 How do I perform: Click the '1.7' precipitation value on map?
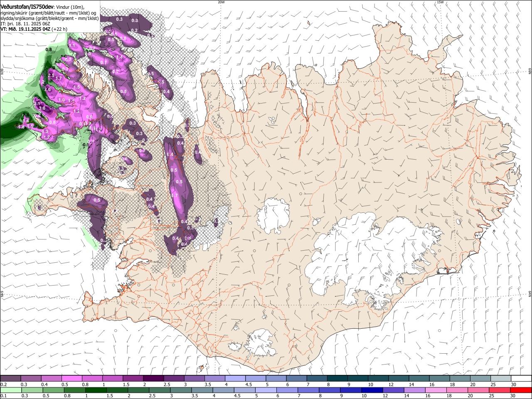click(x=59, y=78)
